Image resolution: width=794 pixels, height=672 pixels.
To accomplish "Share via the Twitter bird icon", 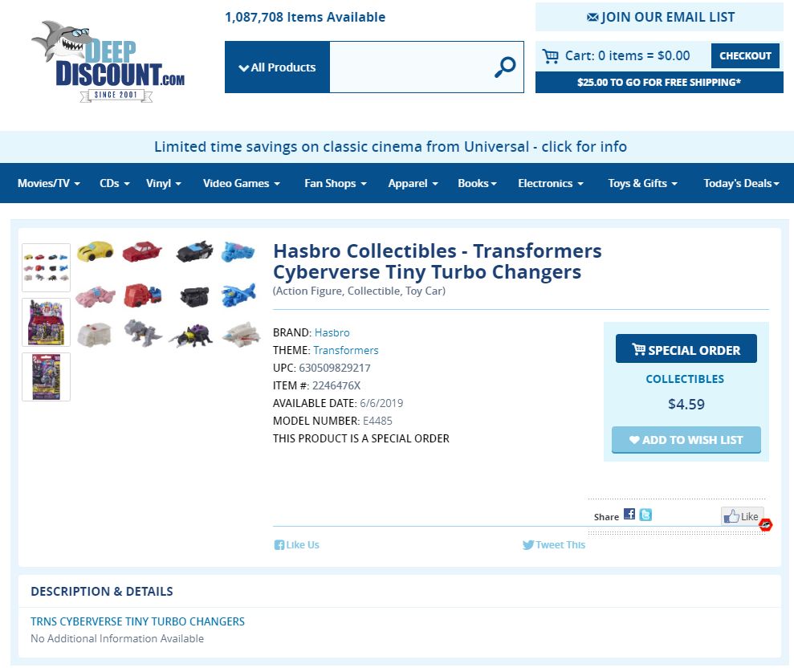I will point(645,515).
